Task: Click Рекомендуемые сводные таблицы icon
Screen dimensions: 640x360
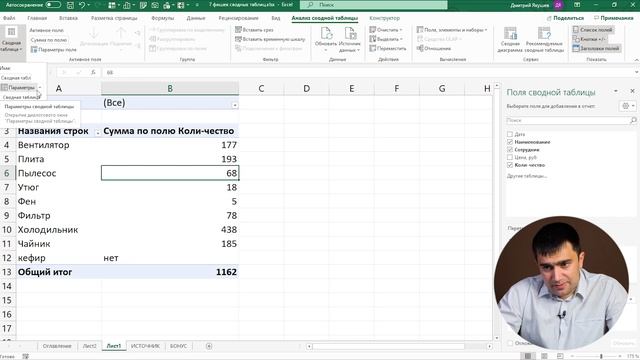Action: [544, 33]
